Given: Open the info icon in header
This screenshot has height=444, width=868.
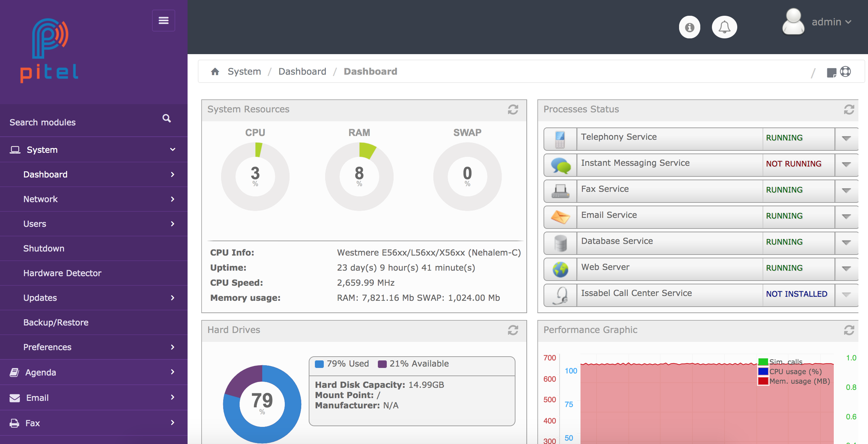Looking at the screenshot, I should point(689,27).
